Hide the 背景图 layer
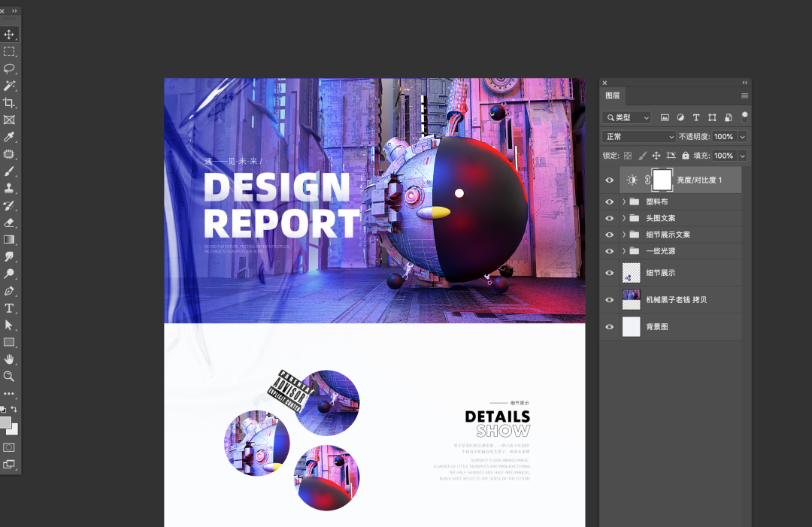The height and width of the screenshot is (527, 812). pyautogui.click(x=610, y=327)
